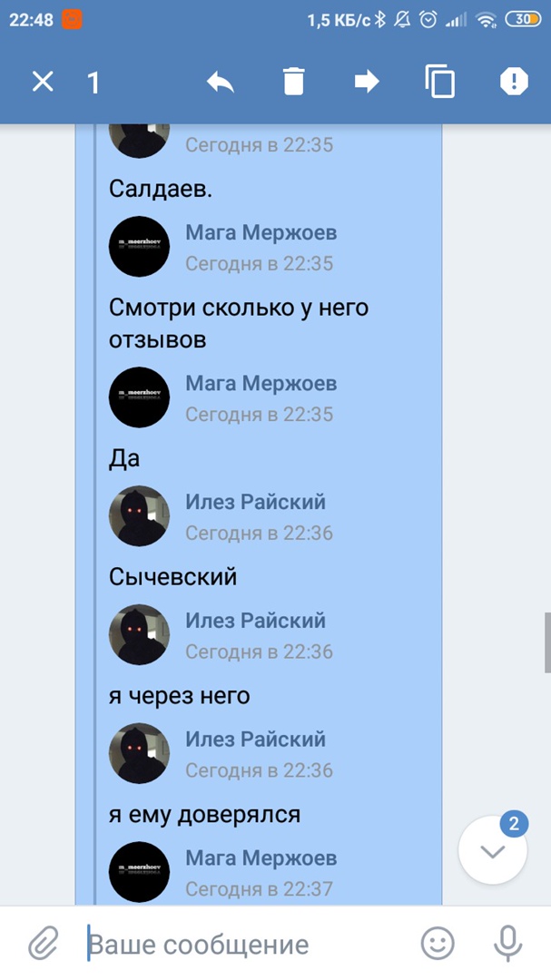Image resolution: width=551 pixels, height=980 pixels.
Task: Tap Илез Райский avatar above "я через него"
Action: (139, 634)
